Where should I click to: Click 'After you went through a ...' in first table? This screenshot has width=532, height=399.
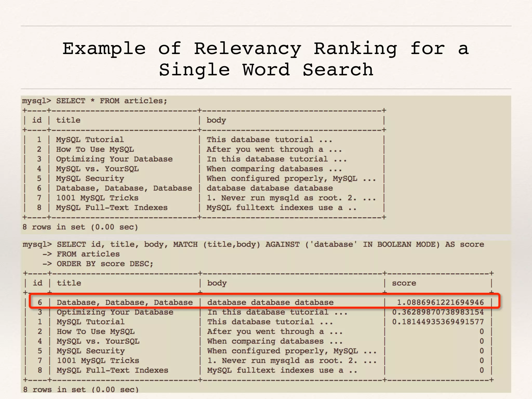(x=274, y=149)
